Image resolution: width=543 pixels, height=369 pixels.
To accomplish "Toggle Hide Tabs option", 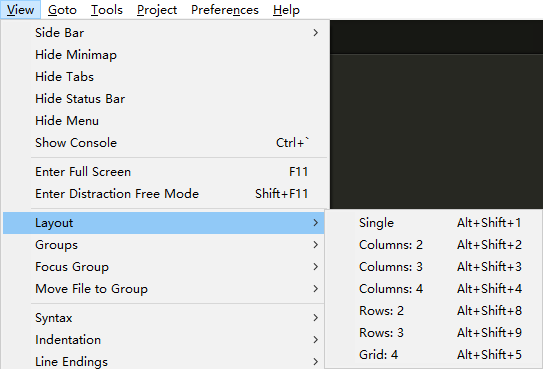I will 165,77.
